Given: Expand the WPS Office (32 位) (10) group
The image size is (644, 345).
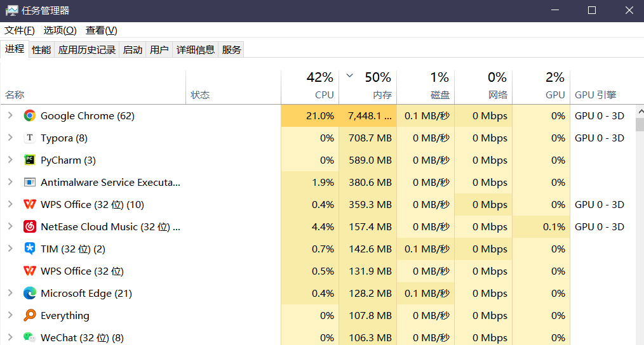Looking at the screenshot, I should tap(10, 204).
